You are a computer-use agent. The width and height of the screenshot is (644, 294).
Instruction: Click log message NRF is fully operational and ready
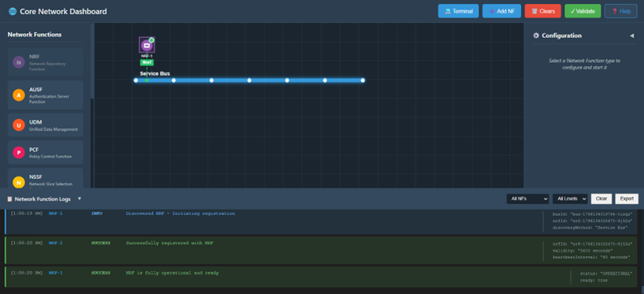click(172, 273)
